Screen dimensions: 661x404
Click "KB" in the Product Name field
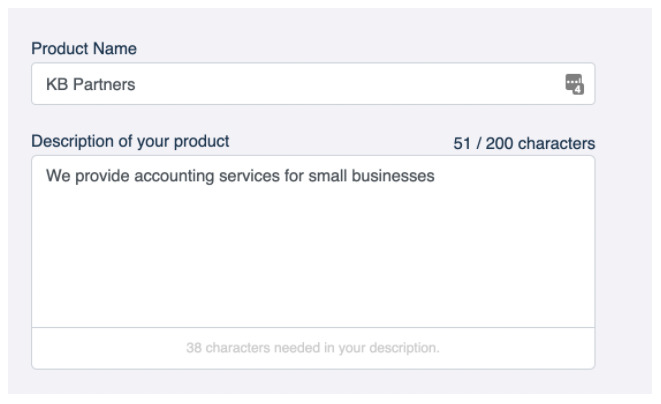pos(57,84)
